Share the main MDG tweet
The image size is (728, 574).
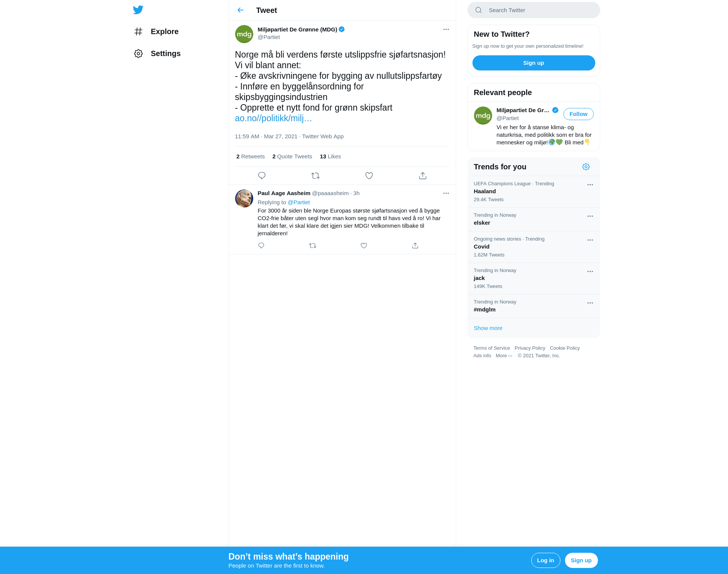click(x=423, y=176)
